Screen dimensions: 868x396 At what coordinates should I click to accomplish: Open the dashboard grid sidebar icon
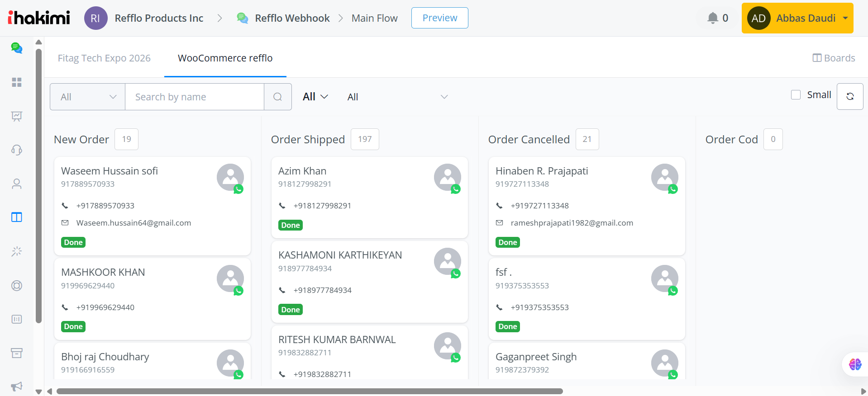[x=17, y=82]
